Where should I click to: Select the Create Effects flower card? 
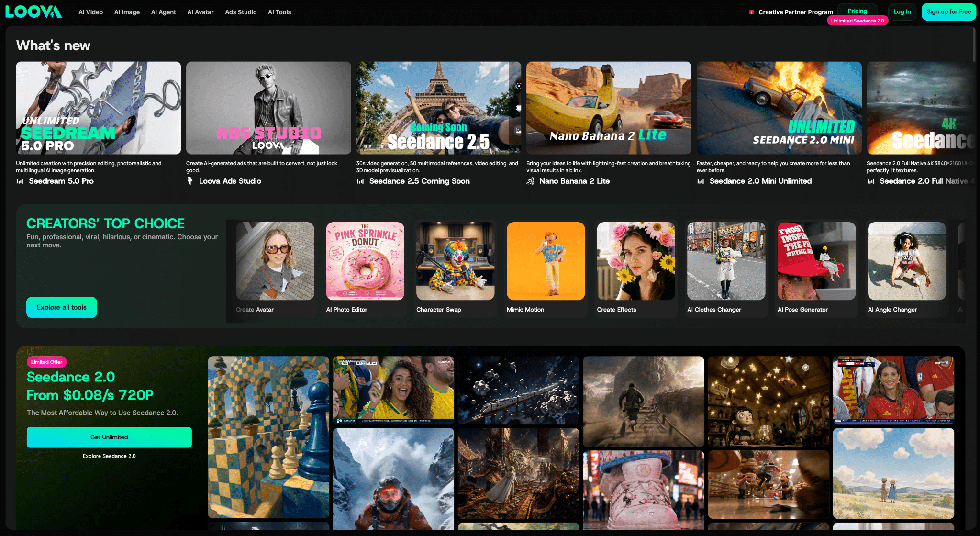636,268
